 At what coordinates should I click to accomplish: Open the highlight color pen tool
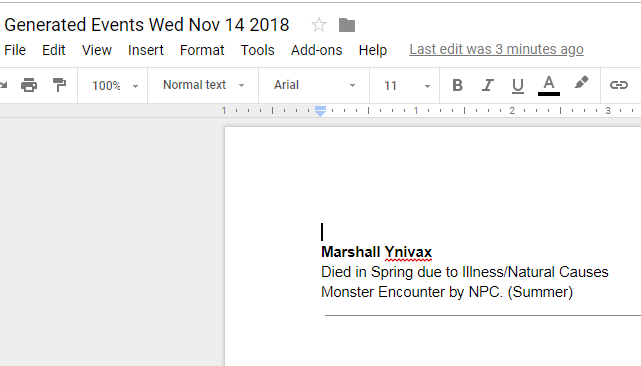[581, 83]
